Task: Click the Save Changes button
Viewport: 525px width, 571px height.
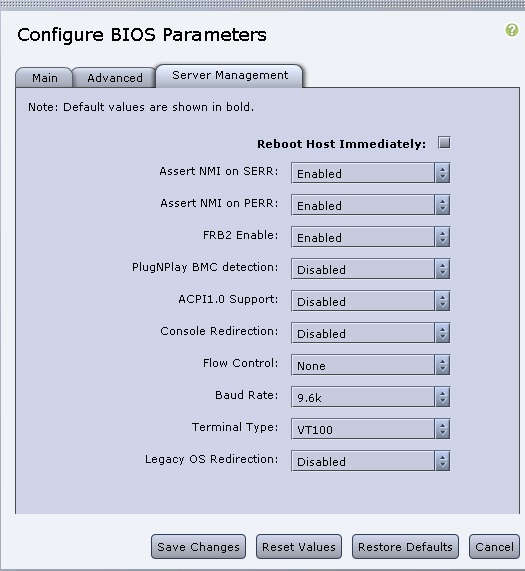Action: coord(198,547)
